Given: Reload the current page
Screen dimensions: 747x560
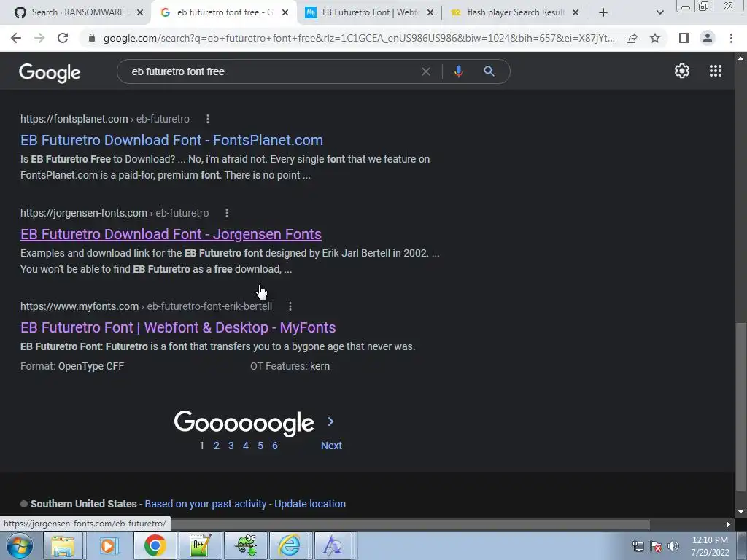Looking at the screenshot, I should pyautogui.click(x=63, y=38).
